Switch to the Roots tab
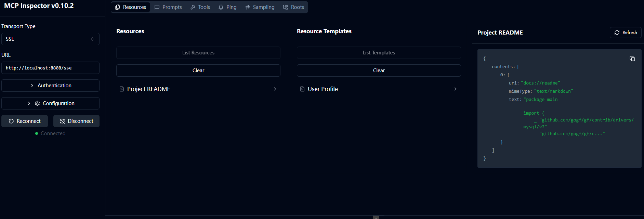Screen dimensions: 644x219 293,7
